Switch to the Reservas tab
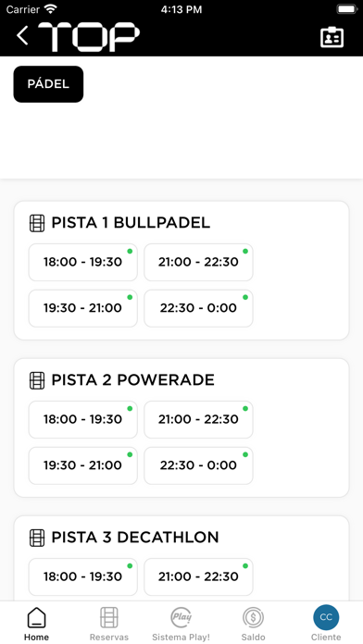The height and width of the screenshot is (644, 363). point(109,625)
